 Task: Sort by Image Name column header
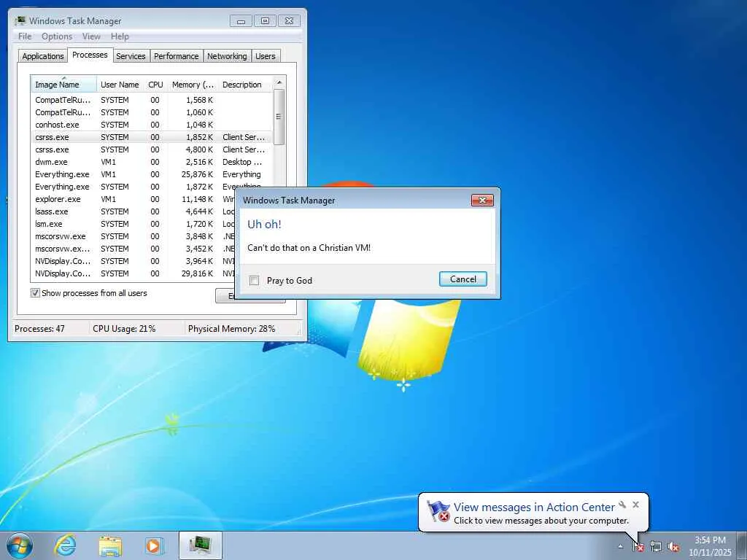coord(64,85)
